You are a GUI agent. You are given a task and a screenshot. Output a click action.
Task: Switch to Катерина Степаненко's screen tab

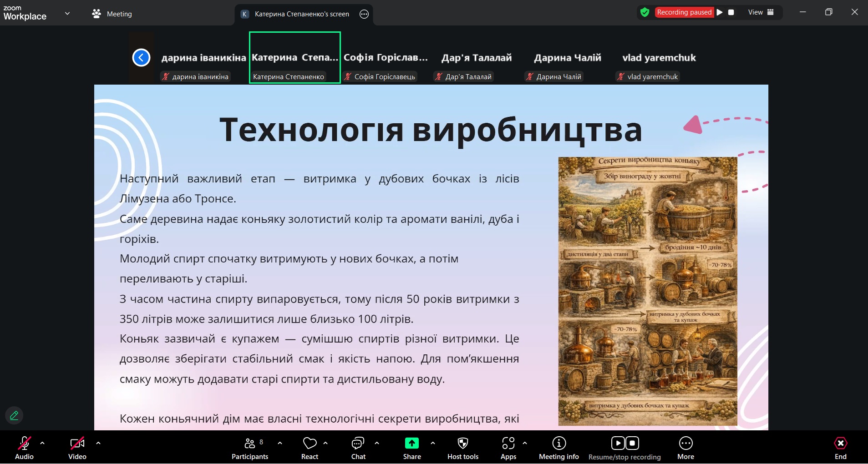(302, 14)
